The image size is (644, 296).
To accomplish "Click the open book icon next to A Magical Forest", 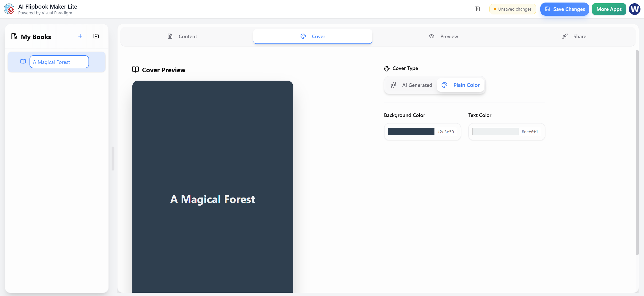I will (x=23, y=62).
